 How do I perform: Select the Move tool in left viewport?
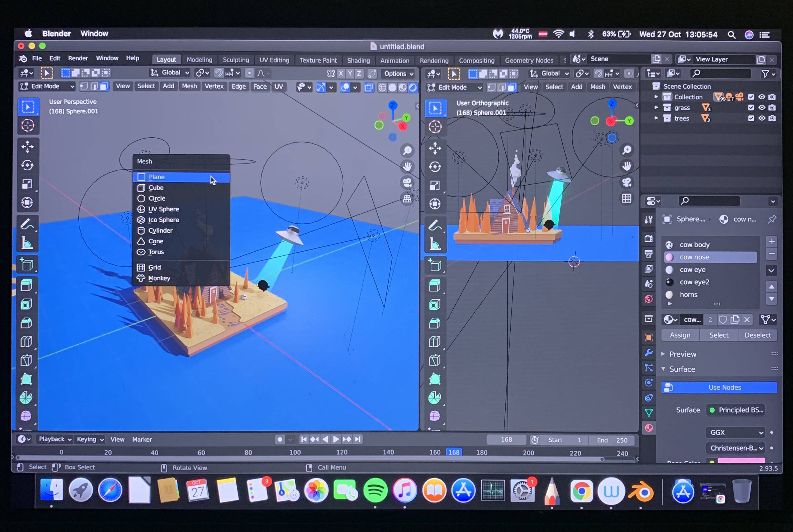27,147
